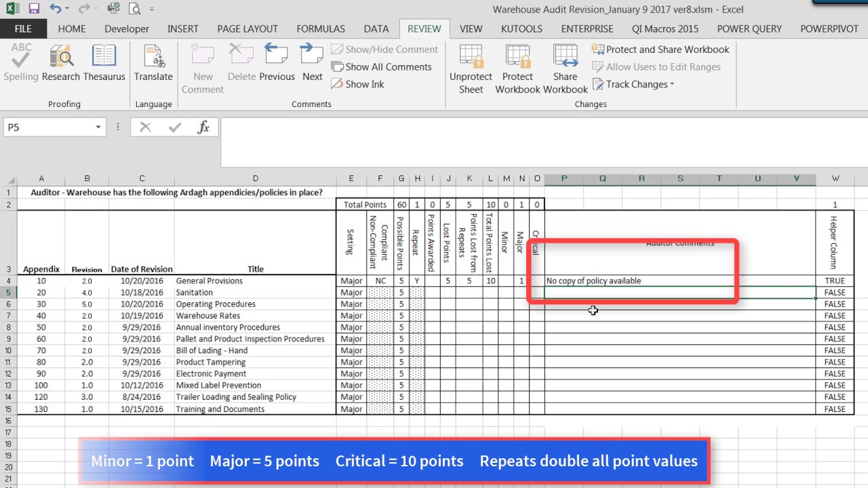Select the Setting 'Major' cell for Electronic Payment
This screenshot has height=488, width=868.
tap(351, 373)
